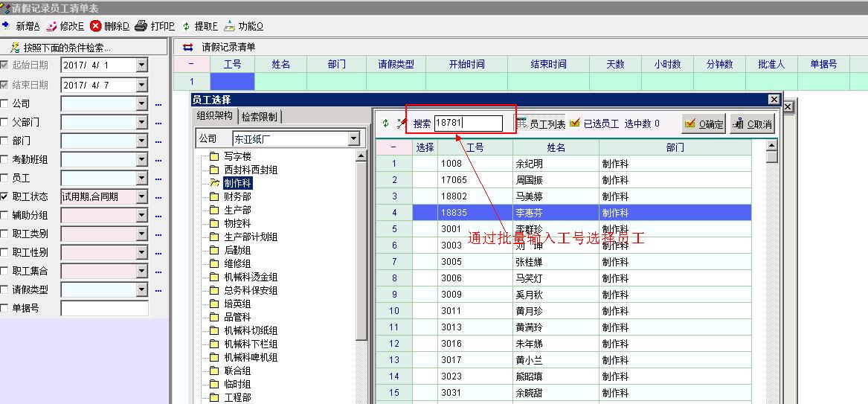Uncheck the 职工状态 checkbox
Image resolution: width=868 pixels, height=404 pixels.
(x=5, y=197)
